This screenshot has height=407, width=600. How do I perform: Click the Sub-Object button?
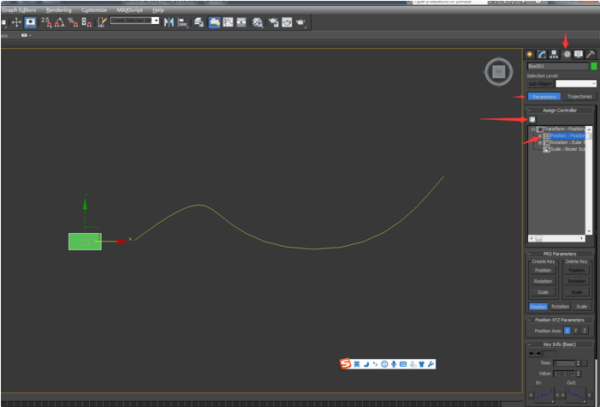pyautogui.click(x=540, y=84)
